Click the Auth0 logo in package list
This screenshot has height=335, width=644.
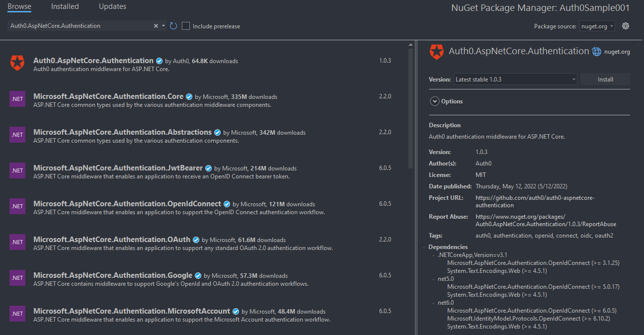pyautogui.click(x=17, y=63)
